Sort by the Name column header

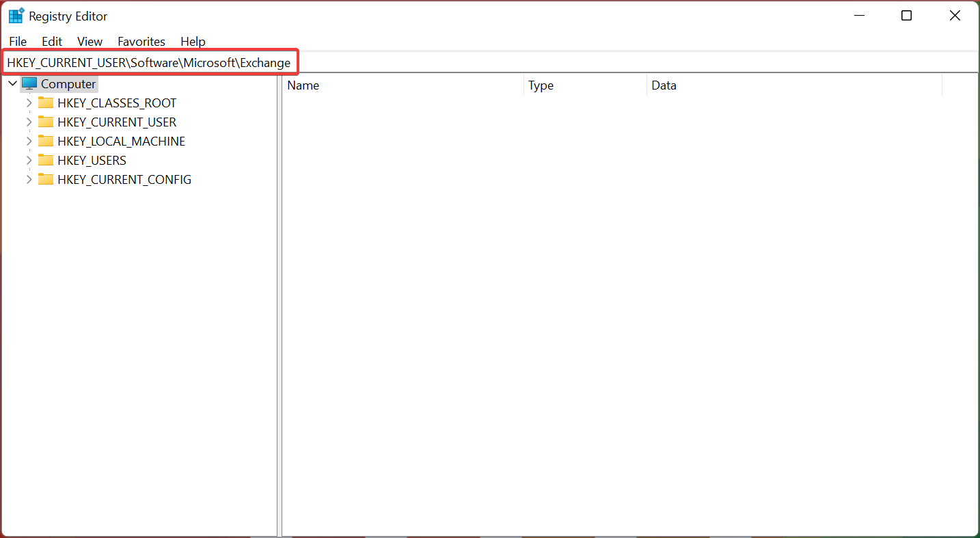coord(403,85)
